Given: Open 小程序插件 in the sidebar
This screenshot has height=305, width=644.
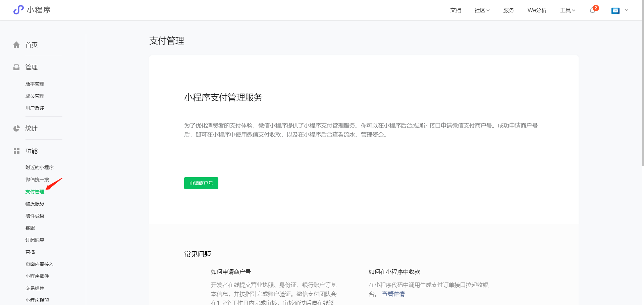Looking at the screenshot, I should click(x=37, y=276).
